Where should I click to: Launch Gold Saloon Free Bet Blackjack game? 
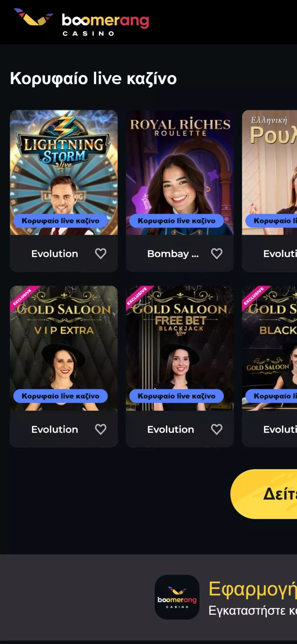coord(180,348)
